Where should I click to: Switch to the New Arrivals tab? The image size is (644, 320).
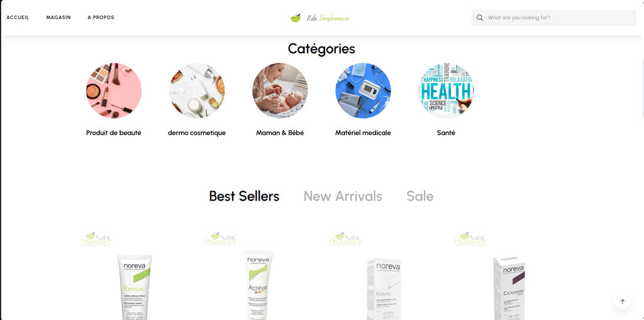pos(343,196)
